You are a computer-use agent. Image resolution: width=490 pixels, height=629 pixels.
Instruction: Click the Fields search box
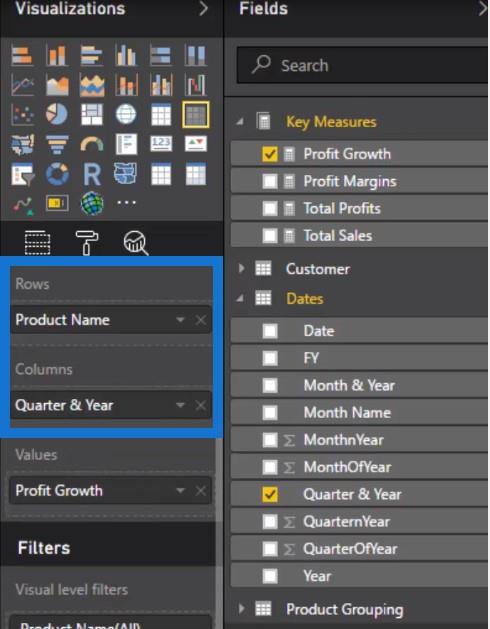coord(362,65)
